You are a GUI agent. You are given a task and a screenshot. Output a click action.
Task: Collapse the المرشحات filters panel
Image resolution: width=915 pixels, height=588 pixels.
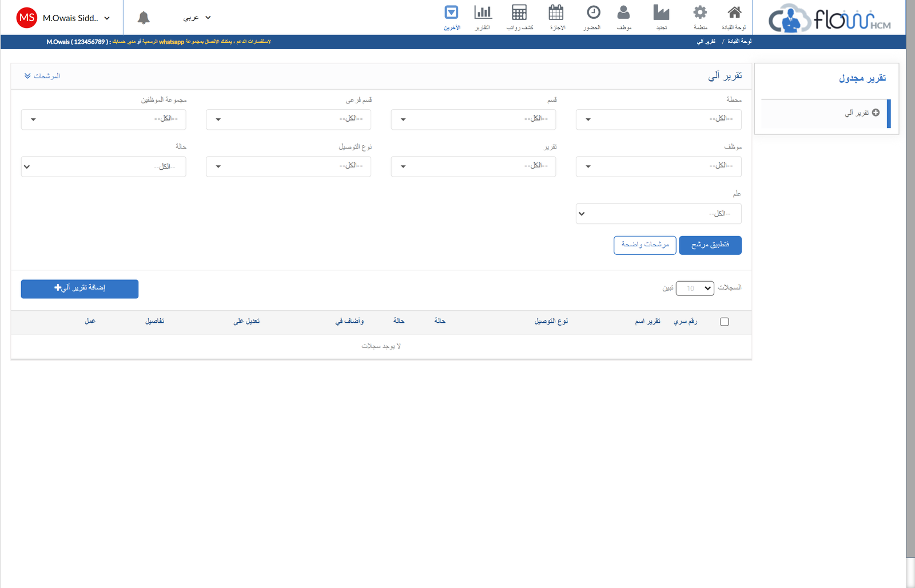click(x=42, y=76)
